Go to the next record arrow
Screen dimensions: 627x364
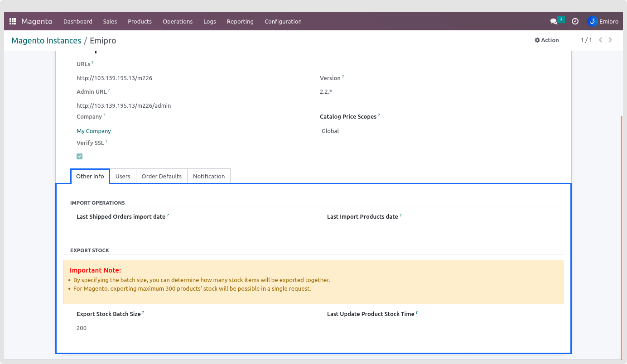click(610, 40)
